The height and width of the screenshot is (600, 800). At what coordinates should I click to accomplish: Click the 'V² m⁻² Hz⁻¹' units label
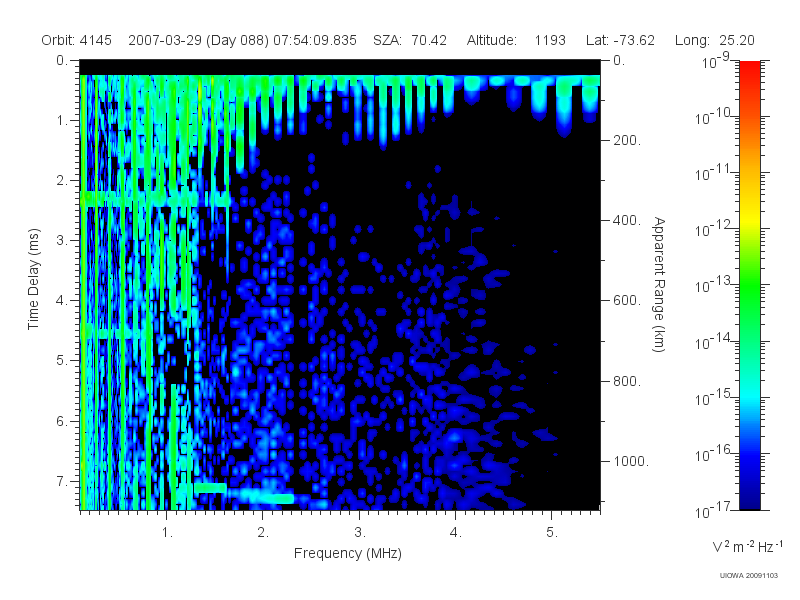[x=747, y=546]
